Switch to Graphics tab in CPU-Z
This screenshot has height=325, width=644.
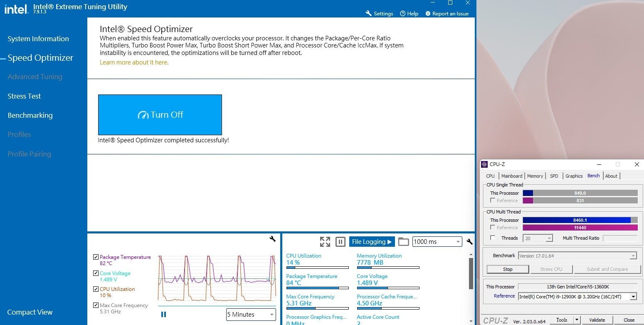574,176
